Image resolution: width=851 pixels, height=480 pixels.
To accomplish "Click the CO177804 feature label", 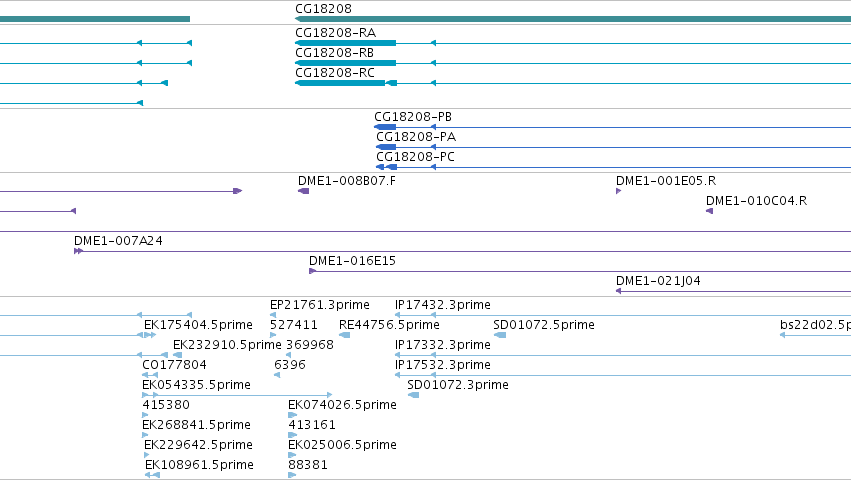I will coord(174,365).
